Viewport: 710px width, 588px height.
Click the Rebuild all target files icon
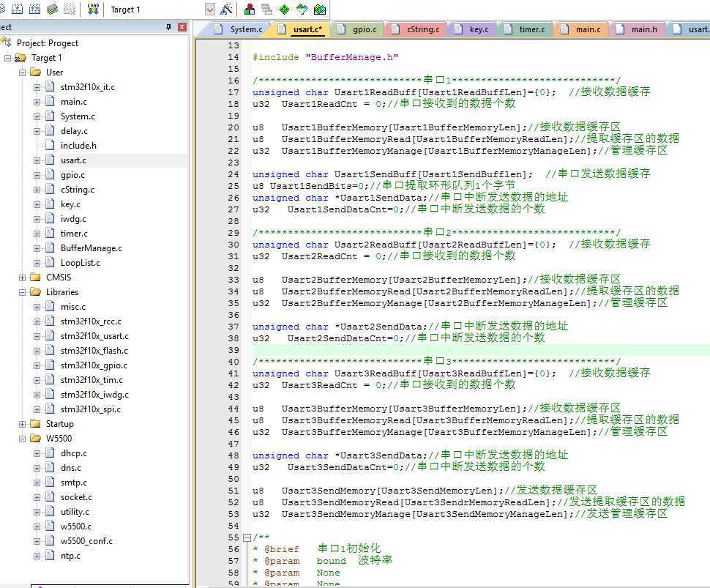click(x=35, y=9)
